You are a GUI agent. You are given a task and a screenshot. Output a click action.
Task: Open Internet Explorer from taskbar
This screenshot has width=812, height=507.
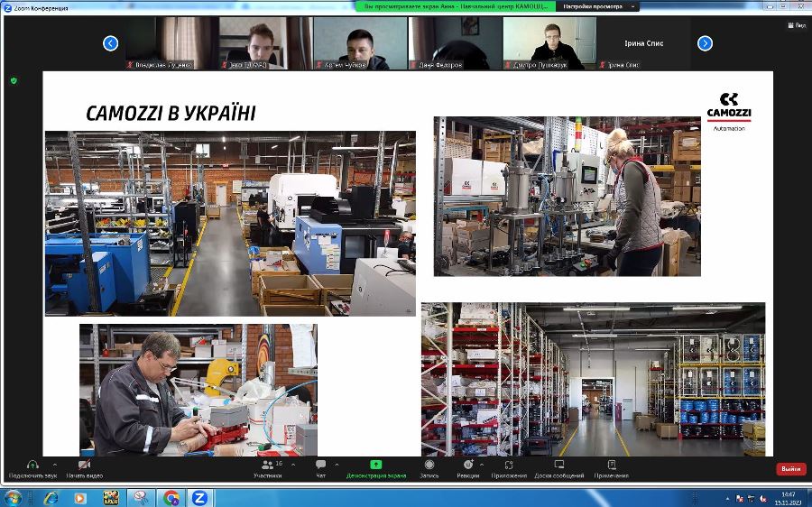51,498
